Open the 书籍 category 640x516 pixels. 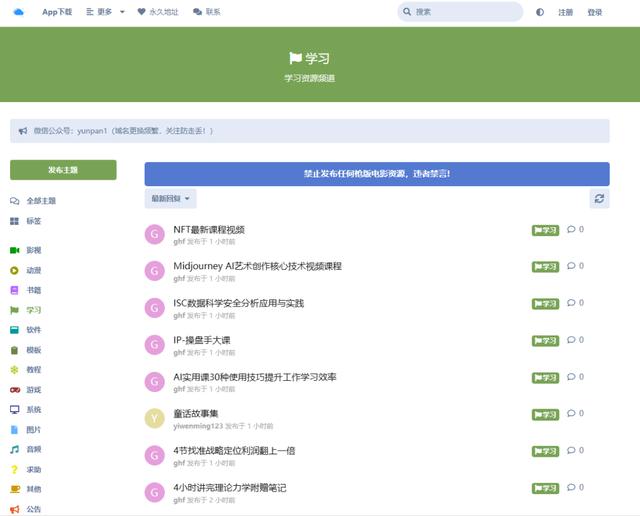coord(25,290)
